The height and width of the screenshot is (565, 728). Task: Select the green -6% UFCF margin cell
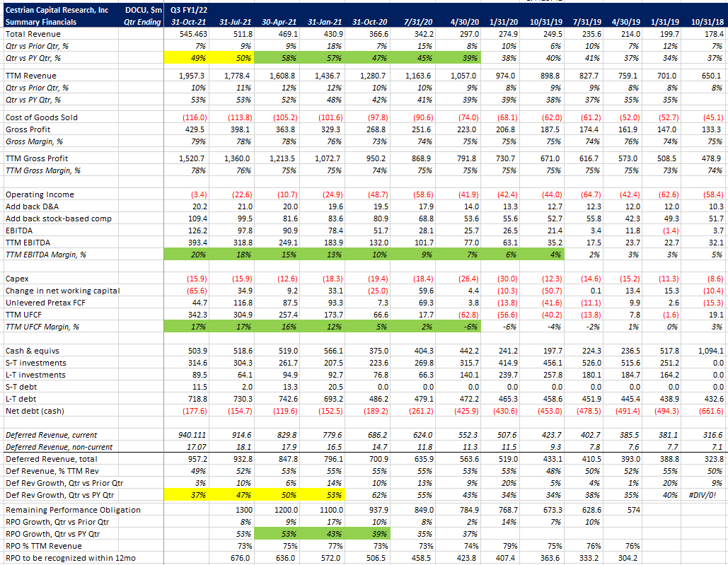pos(458,327)
